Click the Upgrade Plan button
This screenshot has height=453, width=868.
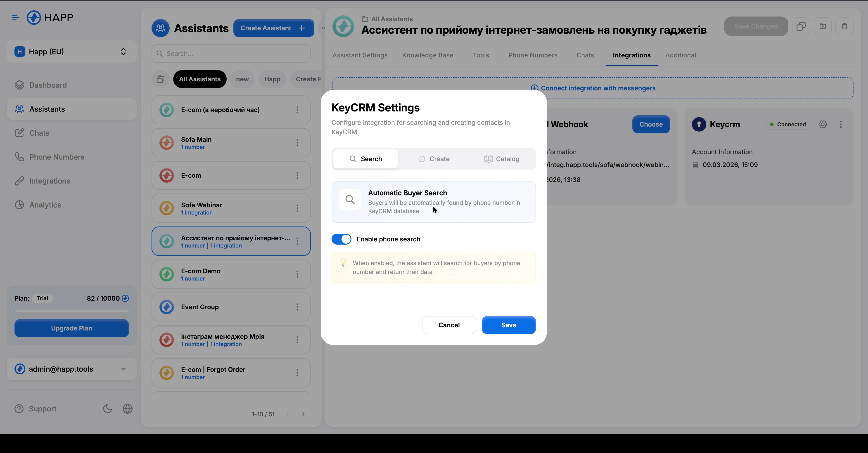pyautogui.click(x=71, y=328)
